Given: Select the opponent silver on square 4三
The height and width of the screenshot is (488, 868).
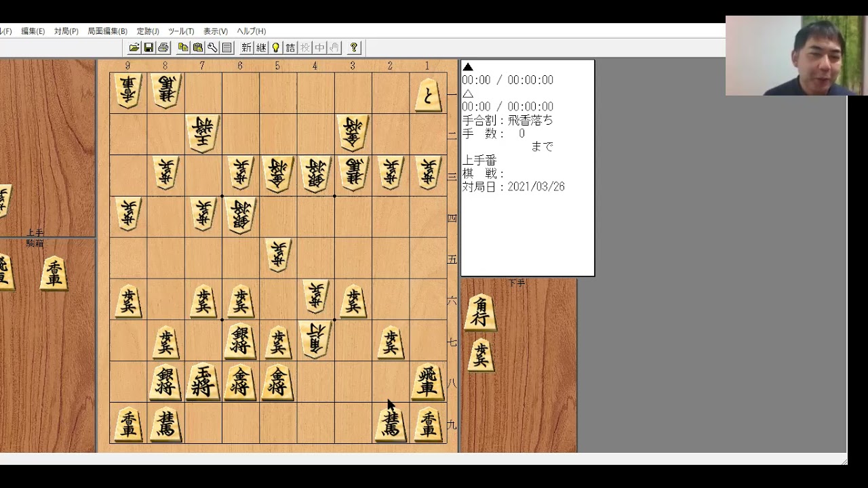Looking at the screenshot, I should pyautogui.click(x=315, y=174).
